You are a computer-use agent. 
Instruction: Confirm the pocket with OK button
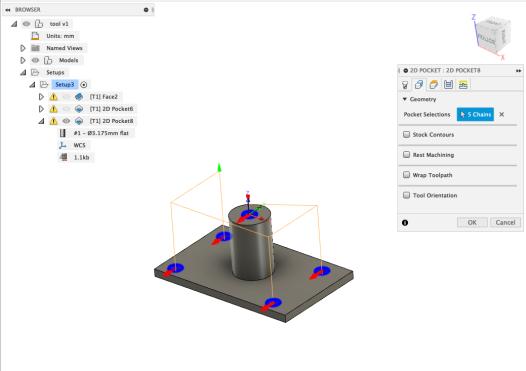click(x=472, y=222)
